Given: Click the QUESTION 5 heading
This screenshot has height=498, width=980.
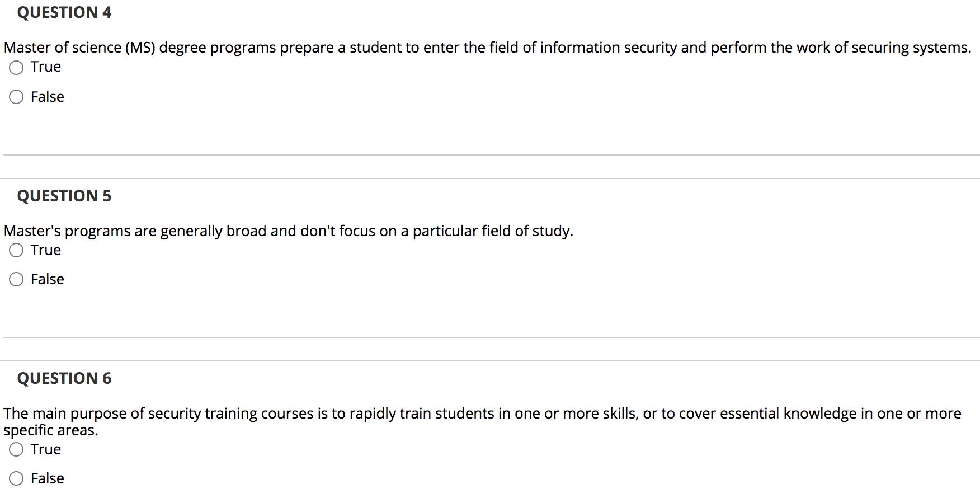Looking at the screenshot, I should [x=64, y=196].
